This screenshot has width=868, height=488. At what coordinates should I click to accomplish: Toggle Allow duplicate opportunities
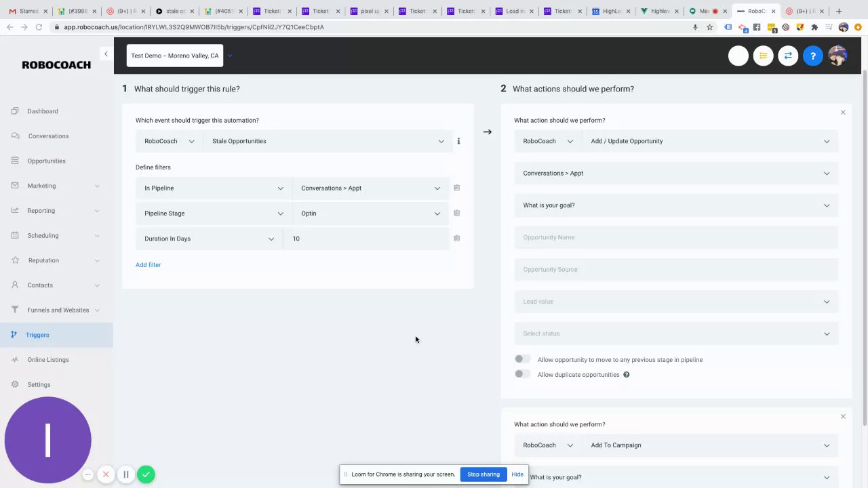click(x=522, y=374)
